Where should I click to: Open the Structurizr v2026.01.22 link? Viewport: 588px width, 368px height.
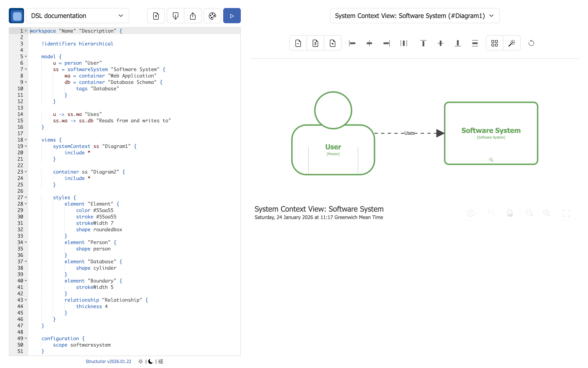[x=108, y=362]
